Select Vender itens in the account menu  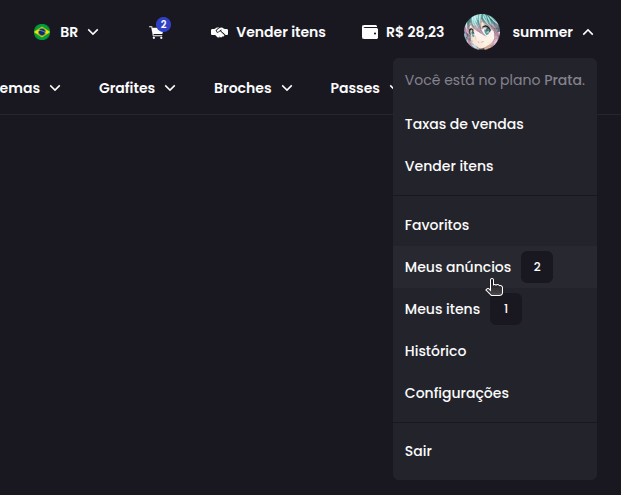pyautogui.click(x=448, y=166)
